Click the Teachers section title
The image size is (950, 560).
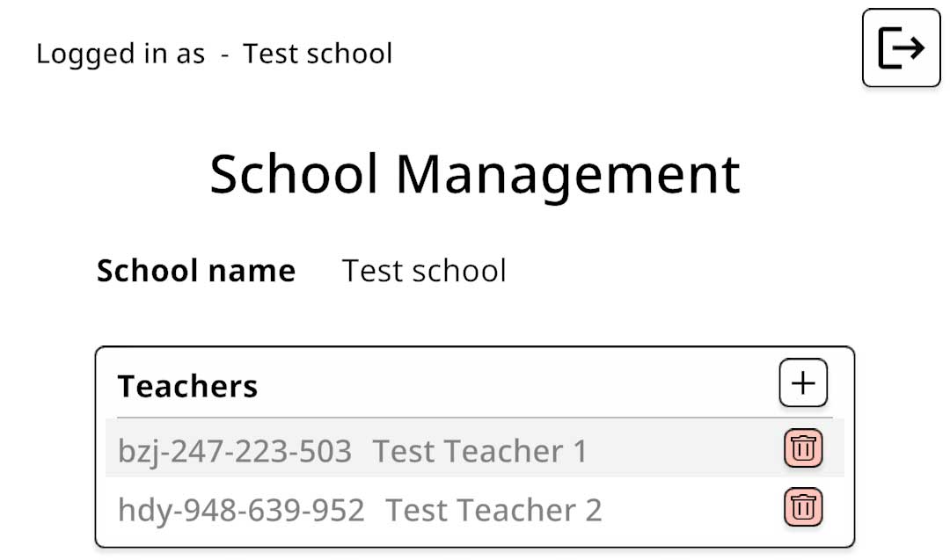[187, 386]
